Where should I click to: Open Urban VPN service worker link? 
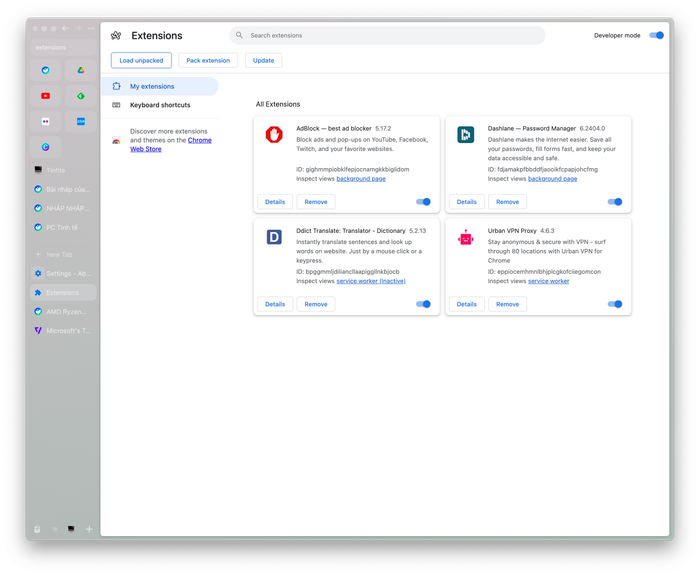tap(549, 281)
